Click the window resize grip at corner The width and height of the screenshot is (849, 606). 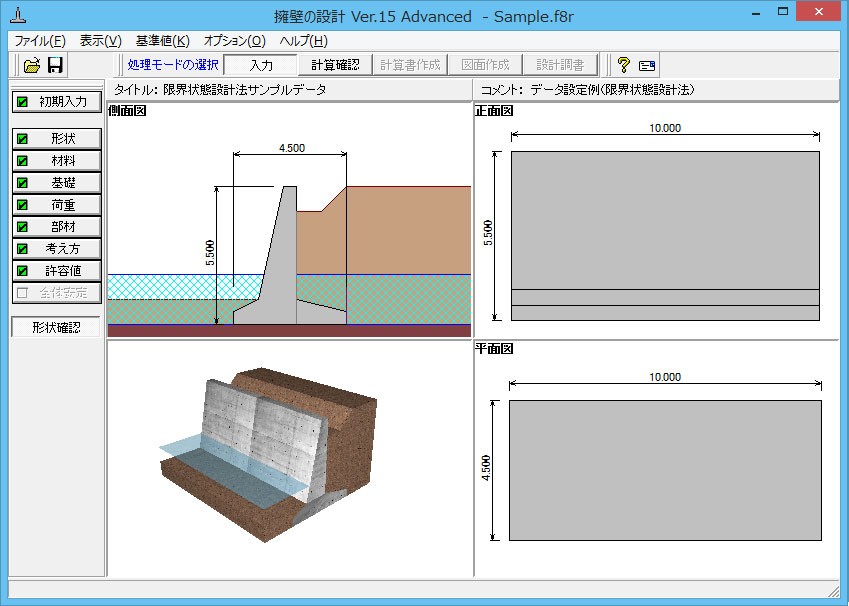(833, 590)
